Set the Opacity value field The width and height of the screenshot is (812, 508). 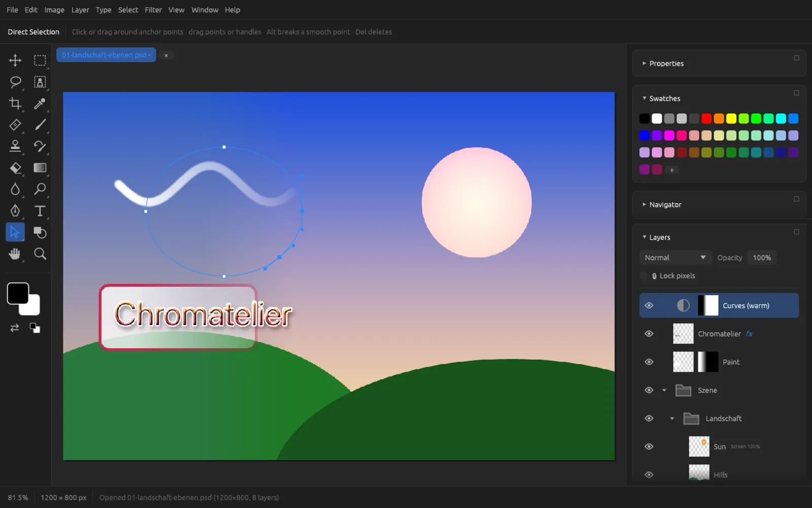[762, 258]
